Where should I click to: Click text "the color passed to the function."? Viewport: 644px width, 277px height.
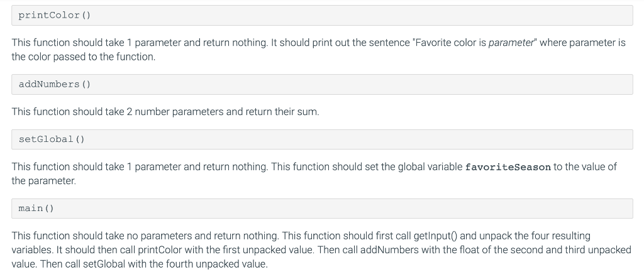tap(84, 57)
